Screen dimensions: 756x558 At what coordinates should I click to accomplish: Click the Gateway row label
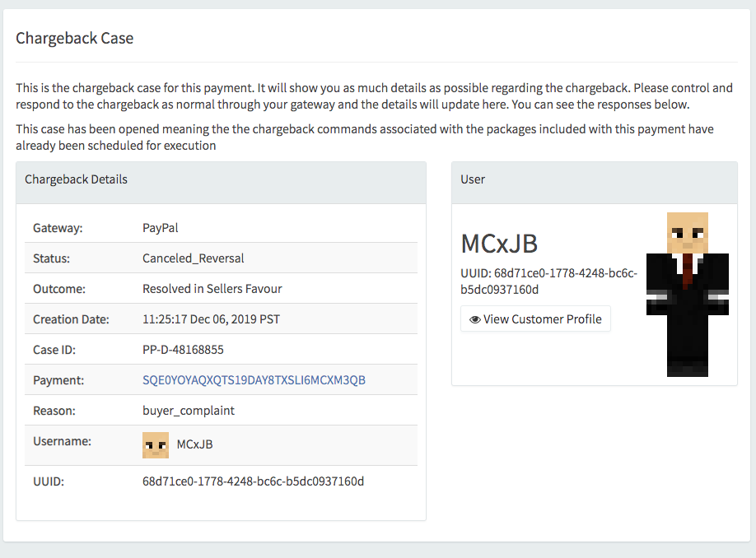pos(58,228)
